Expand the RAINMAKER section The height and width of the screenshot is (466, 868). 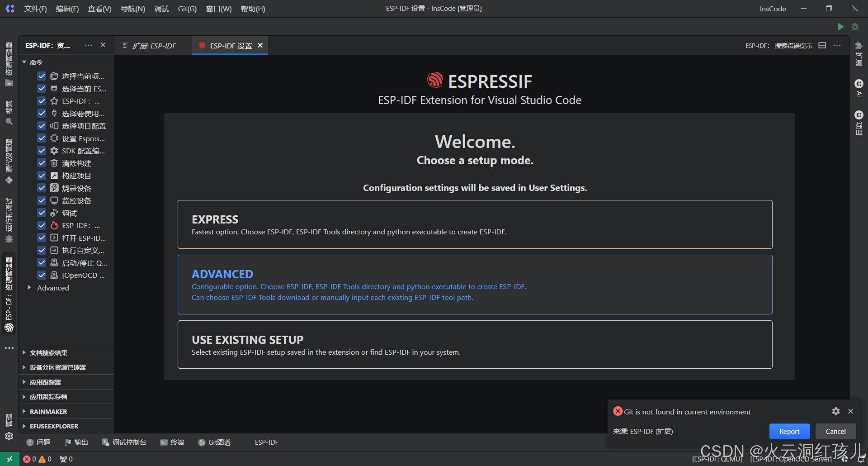tap(66, 411)
